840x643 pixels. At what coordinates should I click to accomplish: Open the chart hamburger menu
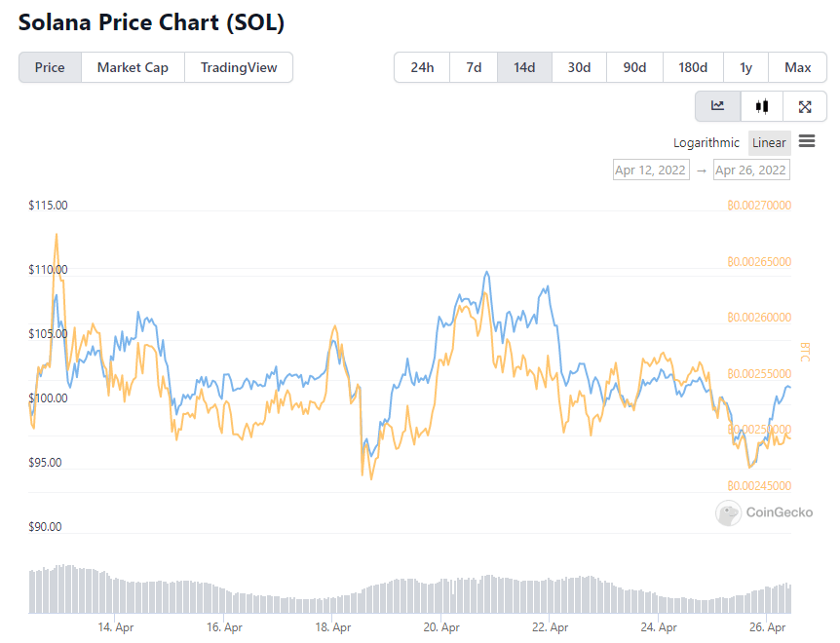(x=807, y=141)
